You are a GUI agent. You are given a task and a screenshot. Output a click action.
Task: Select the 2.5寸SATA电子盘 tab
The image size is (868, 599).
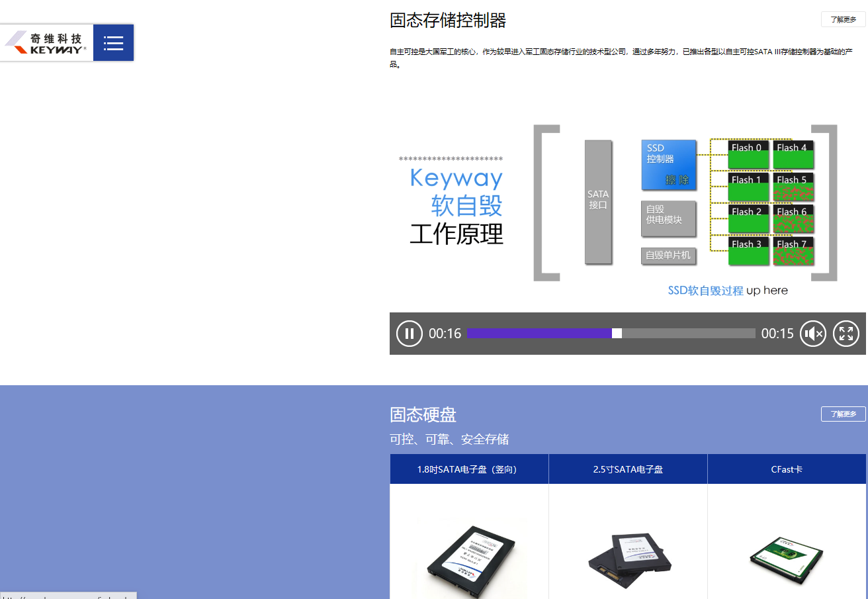tap(628, 469)
